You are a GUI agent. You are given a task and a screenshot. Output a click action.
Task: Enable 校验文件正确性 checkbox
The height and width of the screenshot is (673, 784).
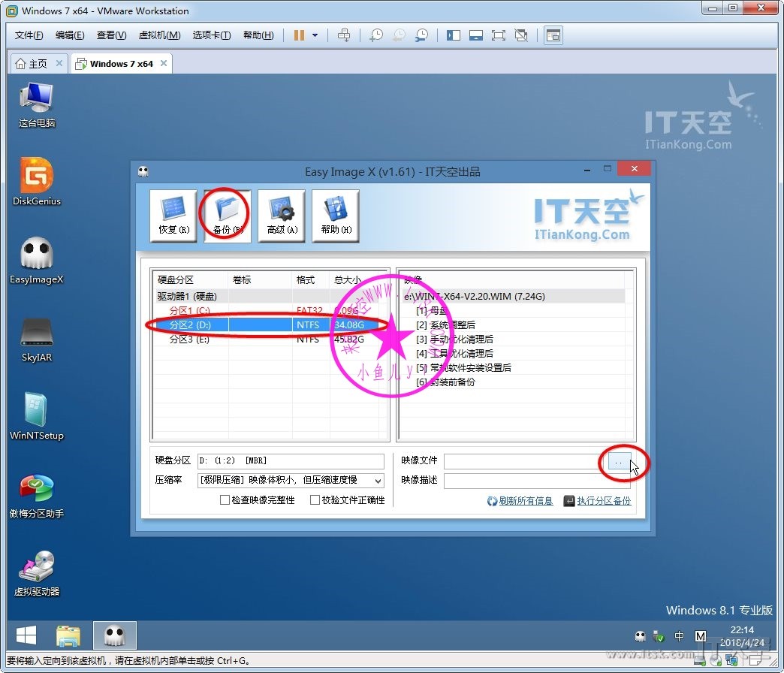(x=315, y=500)
